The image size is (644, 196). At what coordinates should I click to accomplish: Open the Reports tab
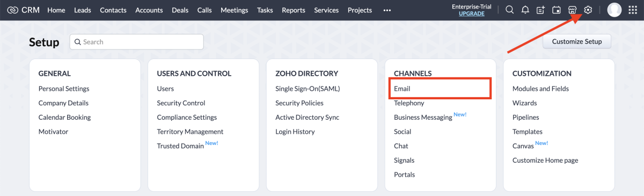(x=294, y=10)
